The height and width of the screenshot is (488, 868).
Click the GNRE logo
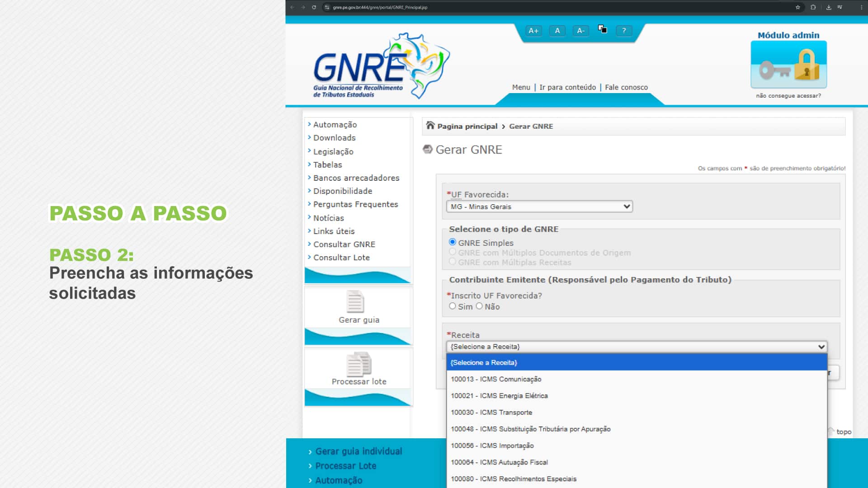[x=382, y=66]
